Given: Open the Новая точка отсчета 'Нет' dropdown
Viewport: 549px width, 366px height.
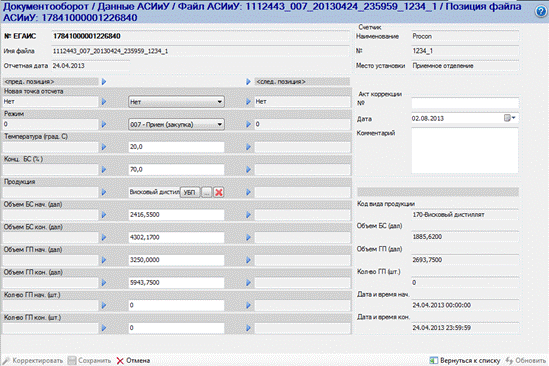Looking at the screenshot, I should (176, 102).
